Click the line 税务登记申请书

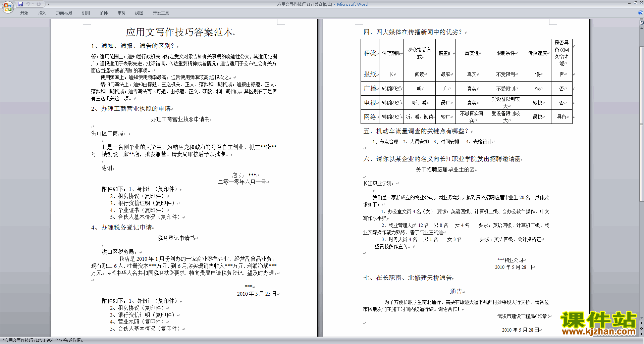[176, 238]
